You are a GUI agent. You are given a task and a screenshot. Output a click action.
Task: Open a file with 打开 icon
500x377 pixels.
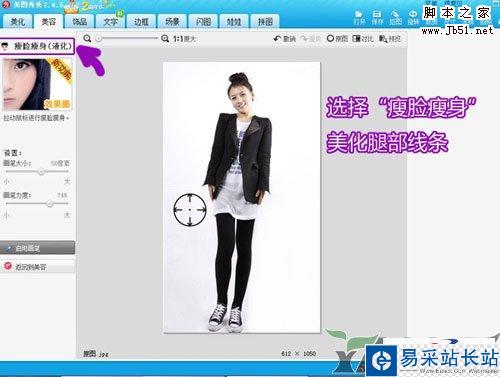pos(359,18)
